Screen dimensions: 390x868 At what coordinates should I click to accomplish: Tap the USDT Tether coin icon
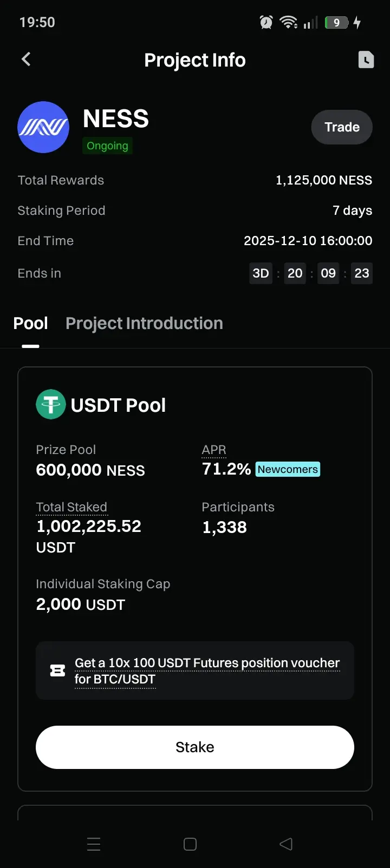pos(50,404)
